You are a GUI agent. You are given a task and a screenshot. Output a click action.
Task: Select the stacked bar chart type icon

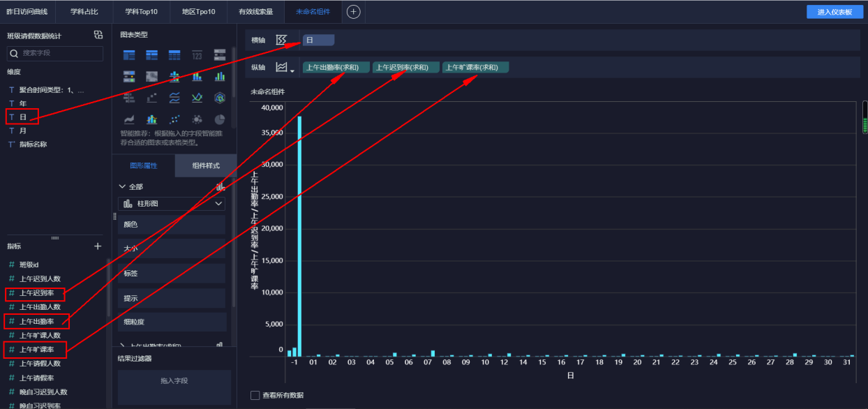point(197,76)
